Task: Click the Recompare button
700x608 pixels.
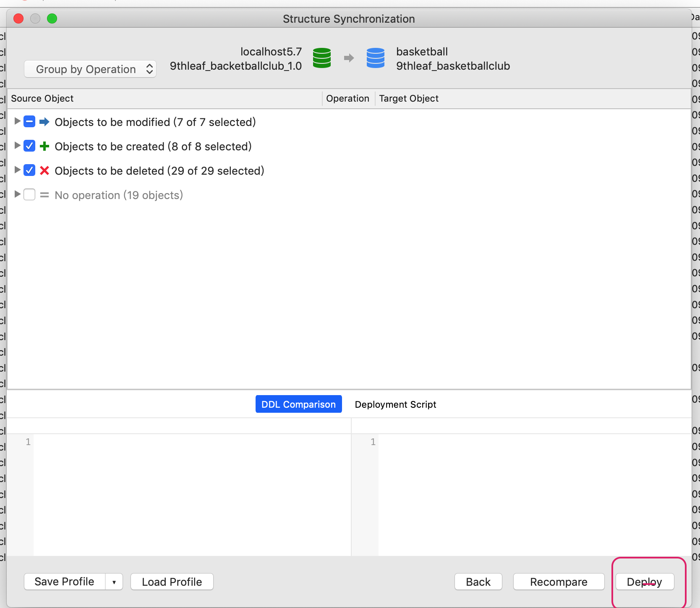Action: (559, 582)
